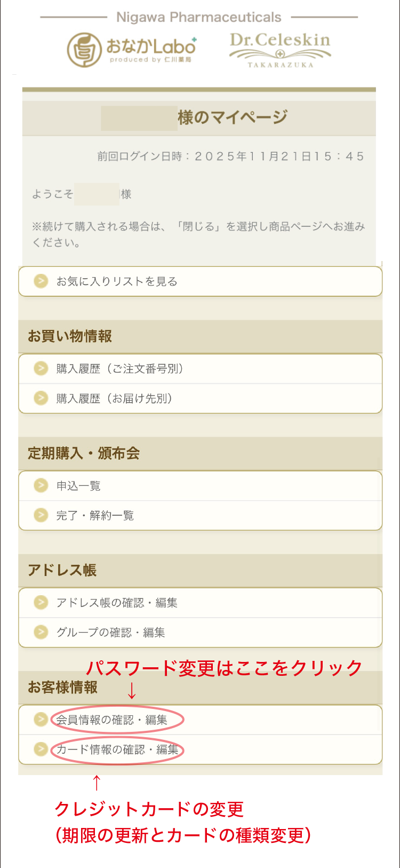Click the おなかLabo logo
The height and width of the screenshot is (868, 400).
coord(132,49)
